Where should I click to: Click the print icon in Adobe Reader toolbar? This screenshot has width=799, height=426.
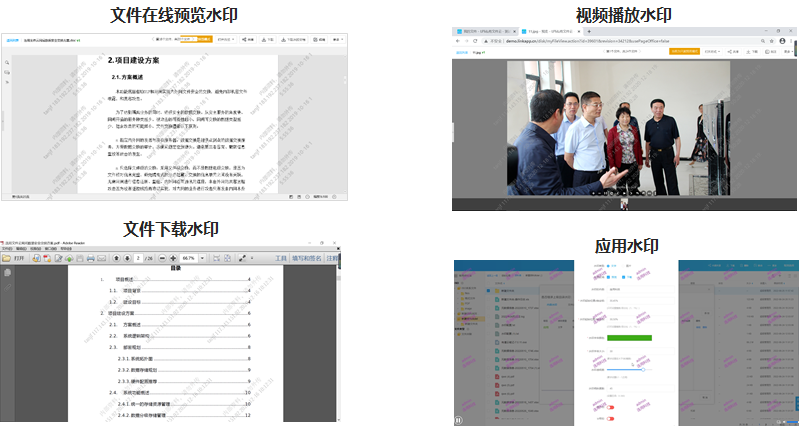point(91,257)
